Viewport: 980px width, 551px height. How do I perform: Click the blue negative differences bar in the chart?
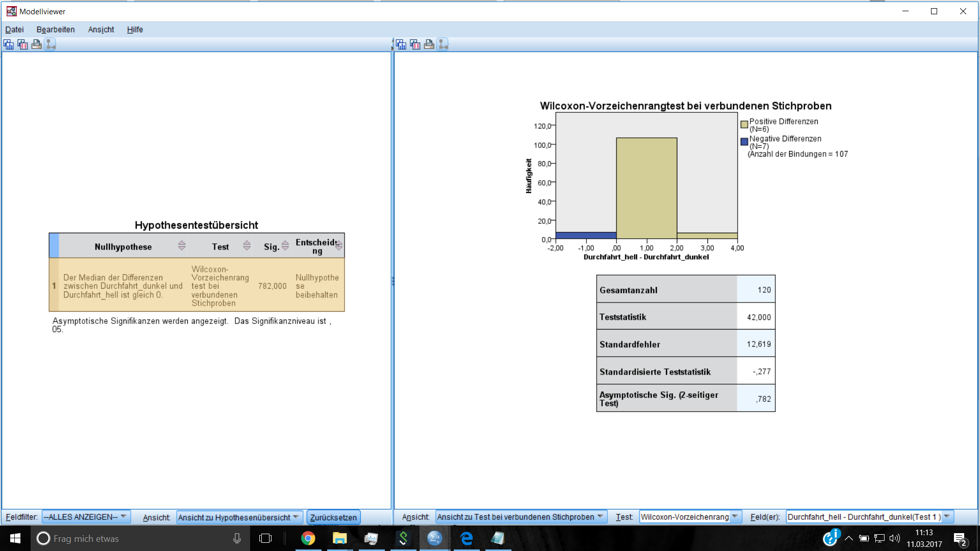pos(586,235)
